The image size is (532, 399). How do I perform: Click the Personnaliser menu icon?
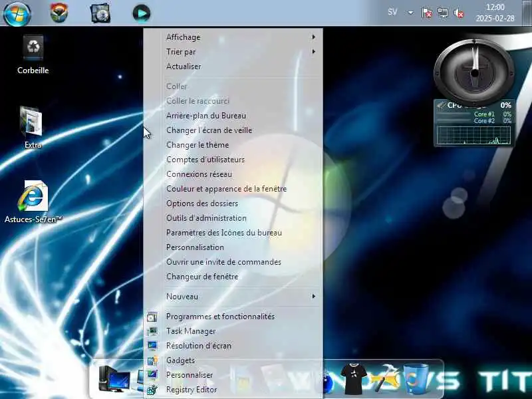coord(152,374)
